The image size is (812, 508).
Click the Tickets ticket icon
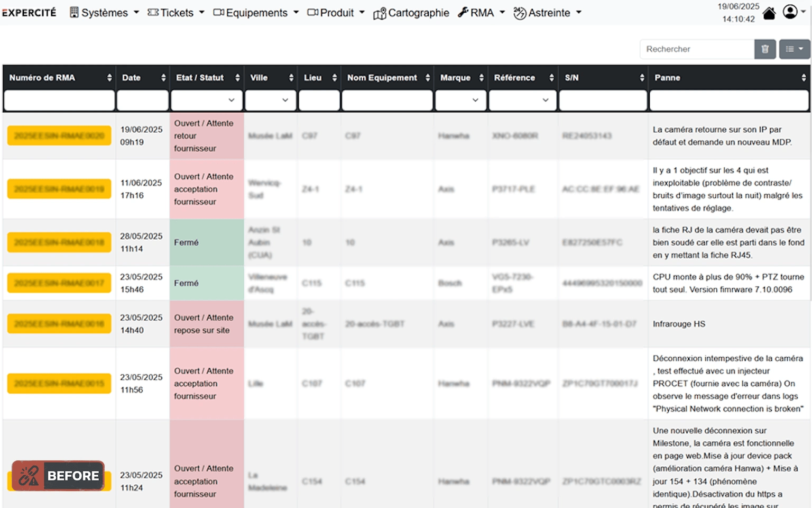tap(153, 13)
